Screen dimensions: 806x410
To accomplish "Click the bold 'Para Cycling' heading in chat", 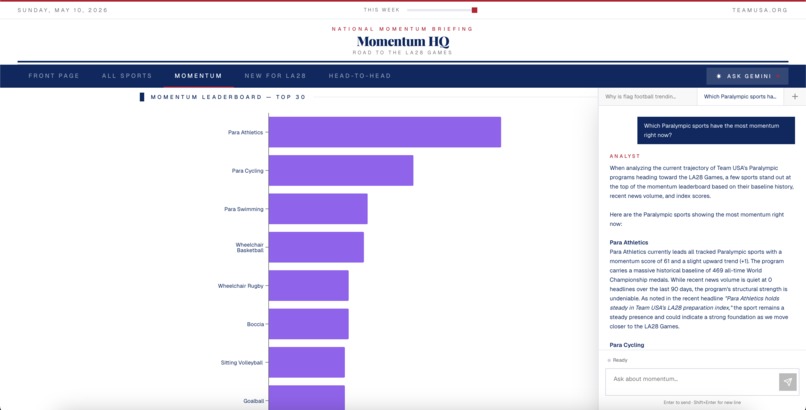I will click(x=627, y=345).
